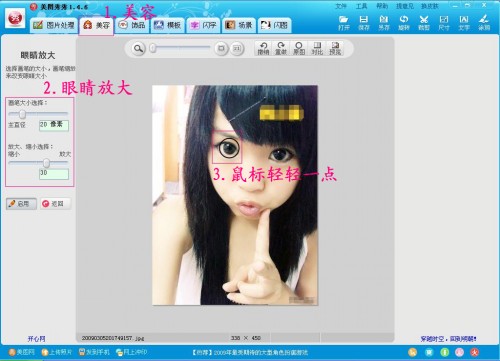Open the 工具 menu
Image resolution: width=500 pixels, height=361 pixels.
point(361,6)
